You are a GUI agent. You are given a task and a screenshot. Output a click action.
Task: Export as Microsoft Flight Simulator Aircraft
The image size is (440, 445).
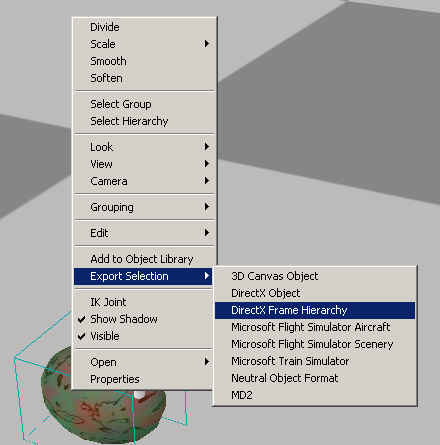click(x=315, y=327)
